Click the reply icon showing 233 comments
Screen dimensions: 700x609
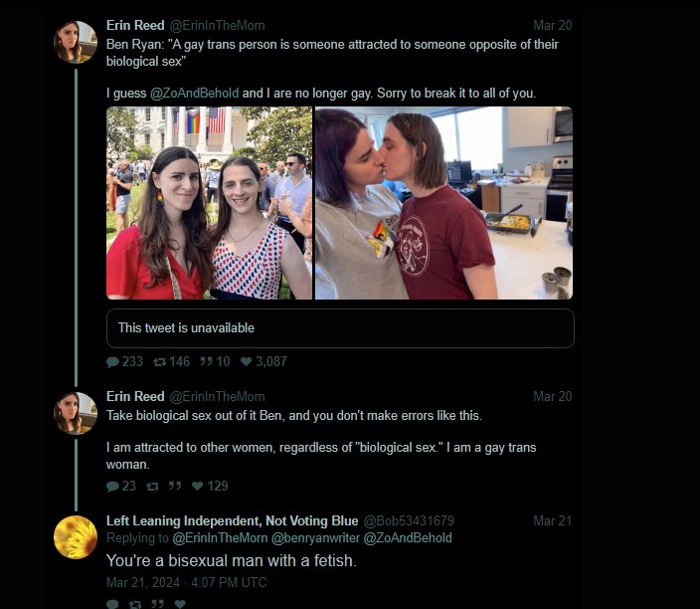(x=112, y=362)
